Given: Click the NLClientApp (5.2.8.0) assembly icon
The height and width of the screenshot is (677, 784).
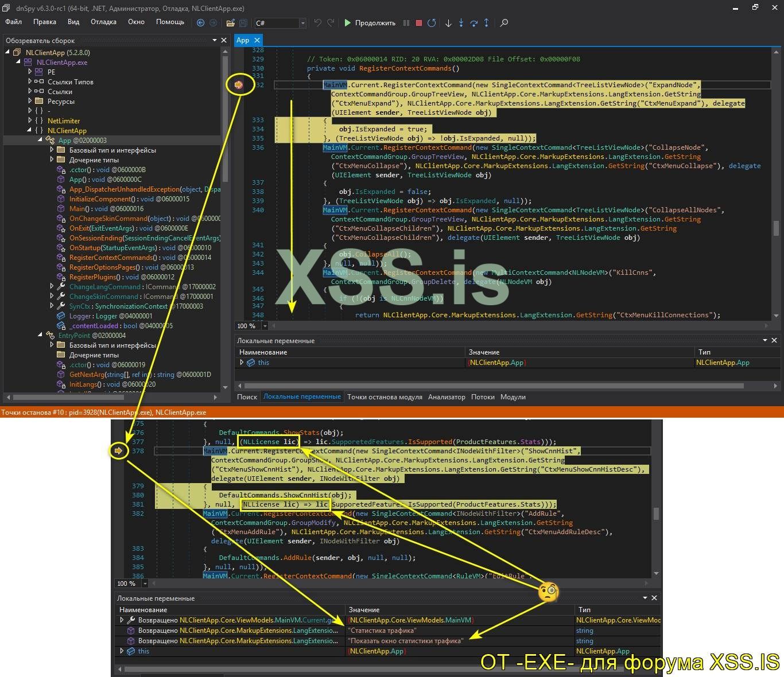Looking at the screenshot, I should (16, 53).
